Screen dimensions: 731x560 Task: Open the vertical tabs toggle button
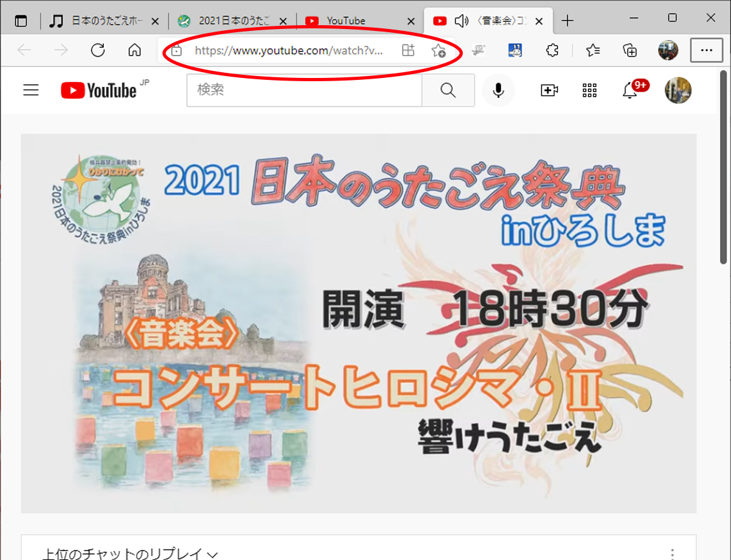tap(21, 21)
